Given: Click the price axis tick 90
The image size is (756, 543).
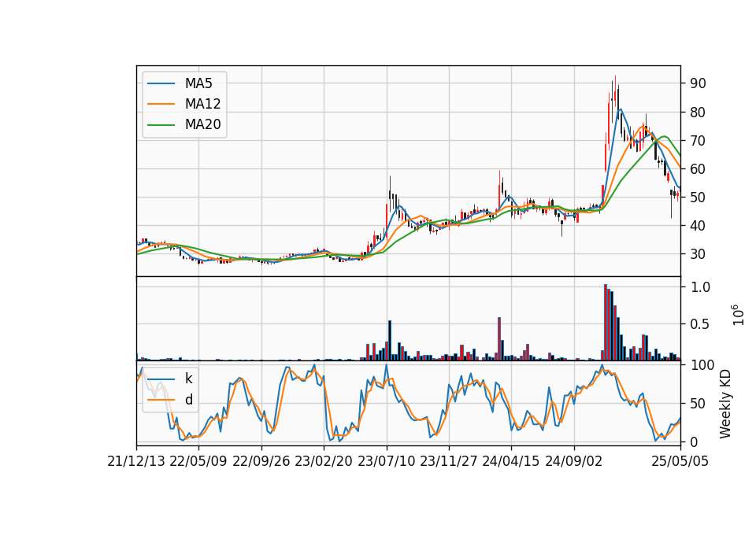Looking at the screenshot, I should click(698, 83).
